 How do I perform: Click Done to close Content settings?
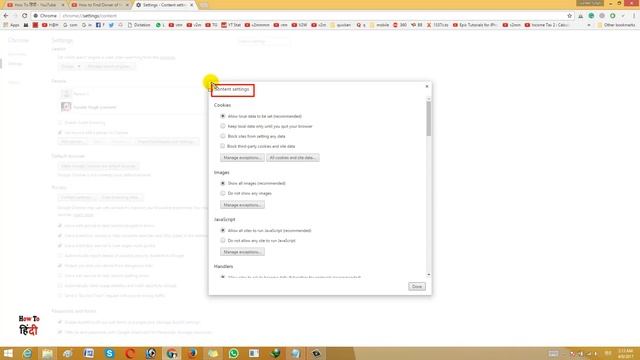(417, 287)
